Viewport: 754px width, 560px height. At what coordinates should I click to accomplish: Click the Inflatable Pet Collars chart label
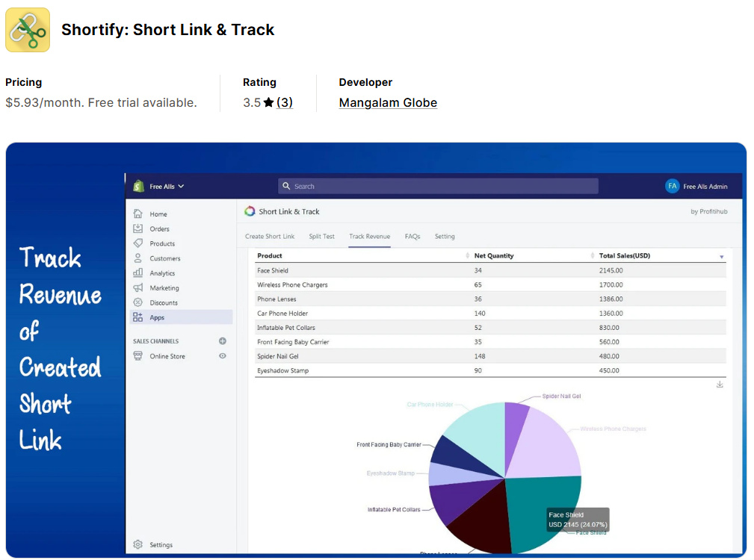point(394,509)
